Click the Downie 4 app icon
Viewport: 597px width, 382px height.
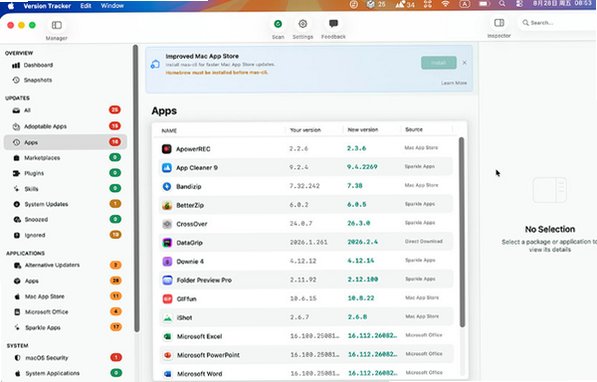pos(167,261)
